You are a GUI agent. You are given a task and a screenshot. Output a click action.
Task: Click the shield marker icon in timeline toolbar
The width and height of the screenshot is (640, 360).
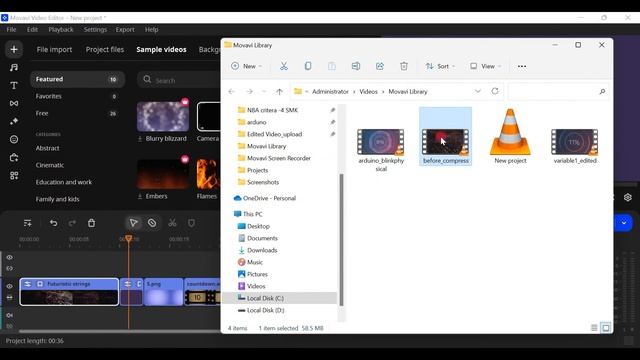[x=191, y=223]
